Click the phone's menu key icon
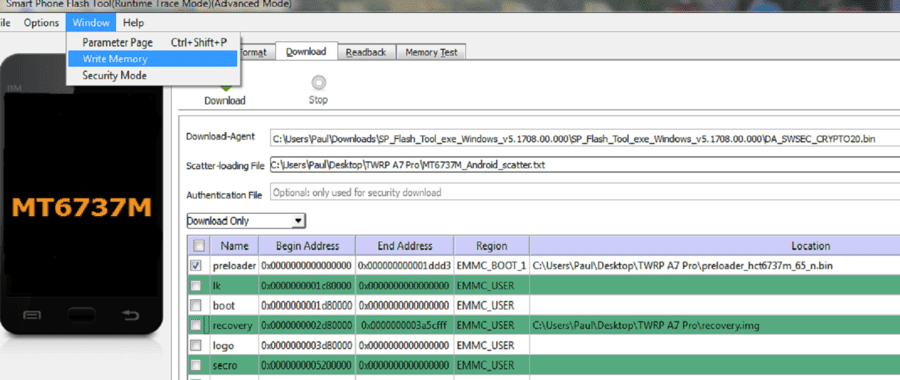 [x=32, y=315]
